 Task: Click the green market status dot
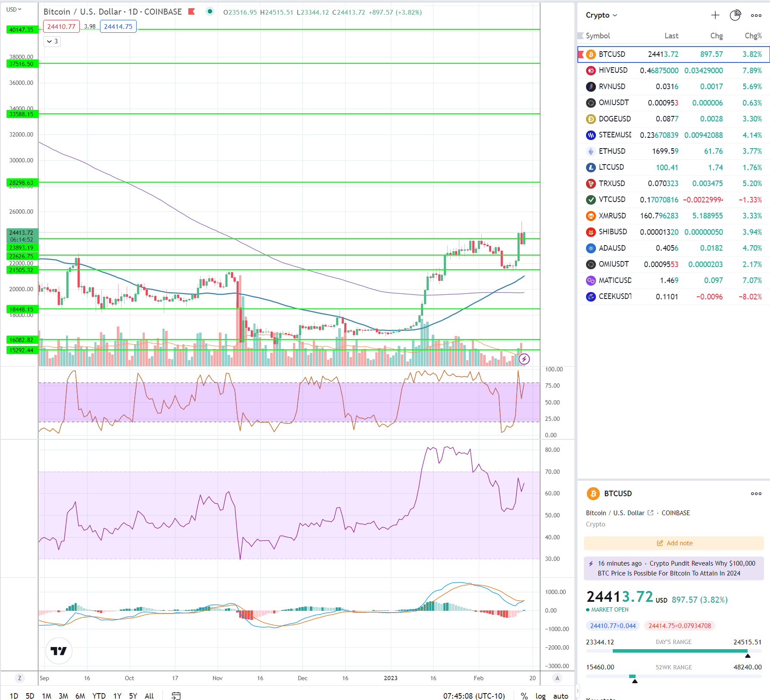(x=210, y=12)
